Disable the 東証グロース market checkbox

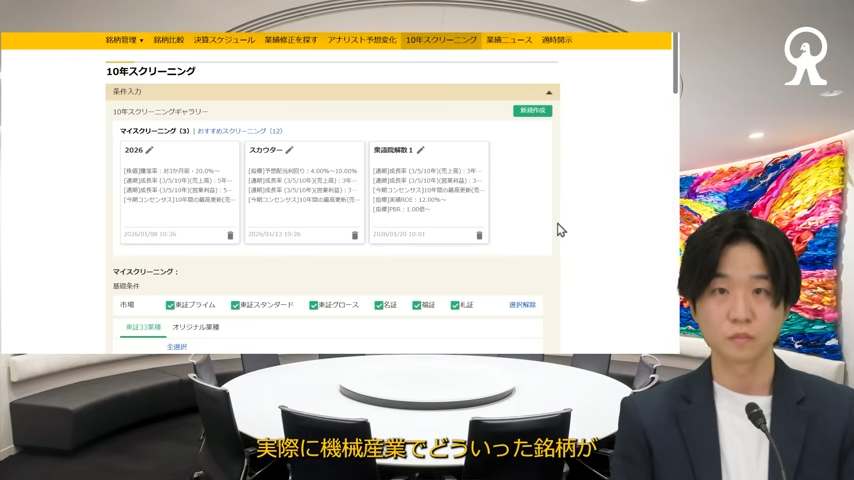coord(313,305)
